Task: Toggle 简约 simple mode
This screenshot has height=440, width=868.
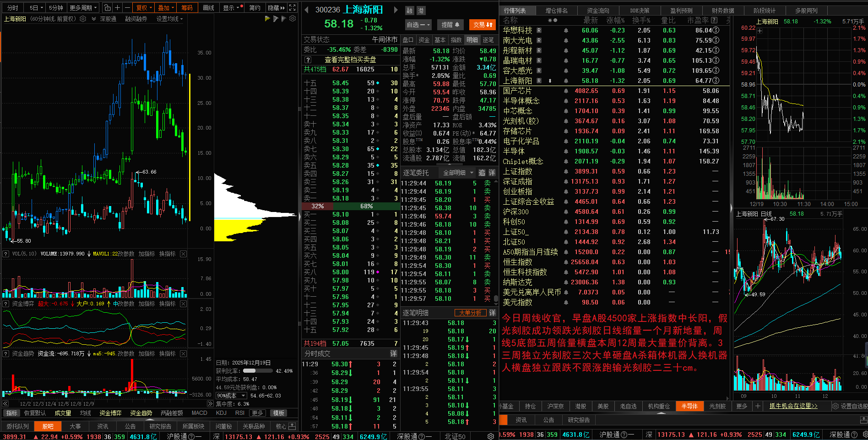Action: pos(255,8)
